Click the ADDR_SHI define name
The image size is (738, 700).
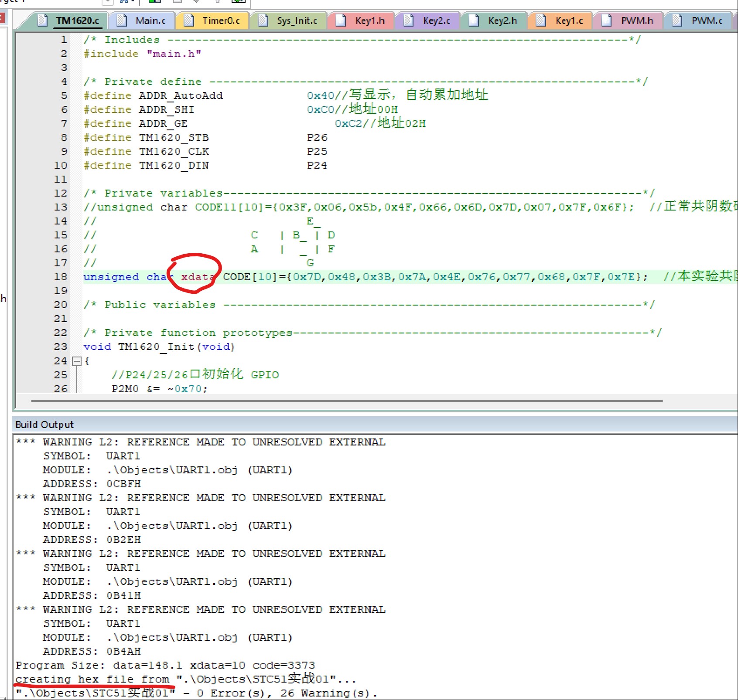click(x=167, y=109)
